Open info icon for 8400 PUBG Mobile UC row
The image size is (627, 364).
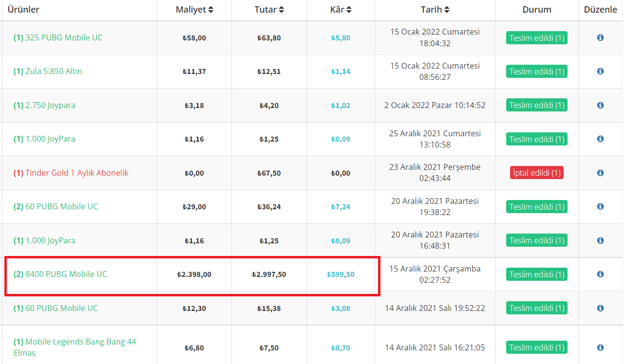(x=600, y=274)
